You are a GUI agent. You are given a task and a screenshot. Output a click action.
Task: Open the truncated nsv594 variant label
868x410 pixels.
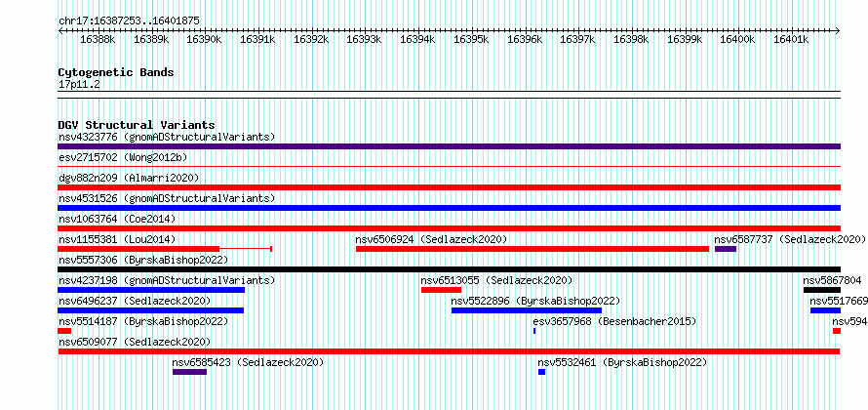pos(849,321)
